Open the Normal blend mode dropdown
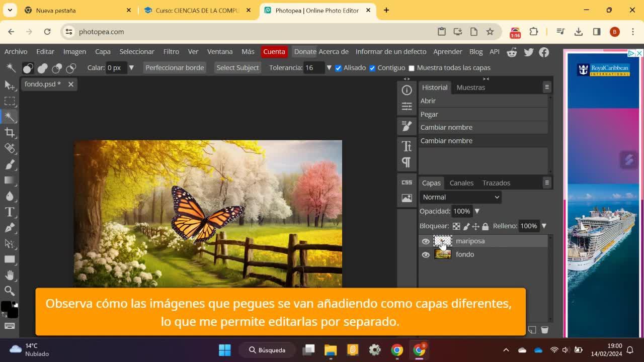Image resolution: width=644 pixels, height=362 pixels. pyautogui.click(x=460, y=197)
